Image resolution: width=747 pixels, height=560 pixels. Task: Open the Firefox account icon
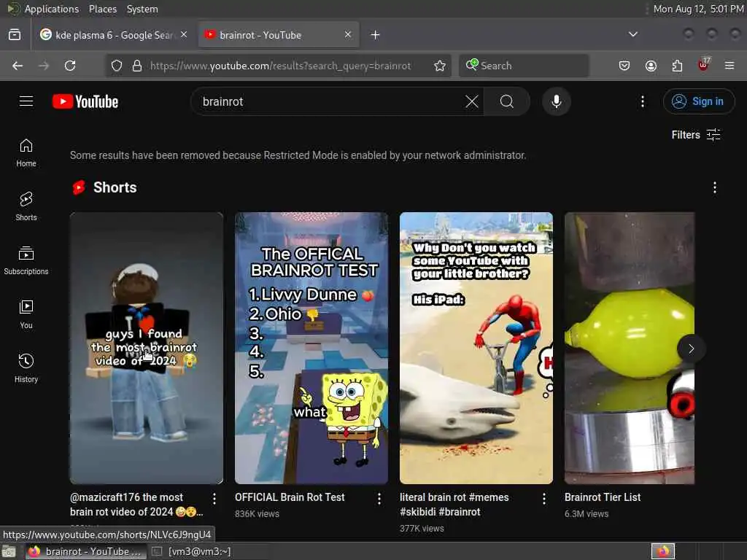(651, 66)
